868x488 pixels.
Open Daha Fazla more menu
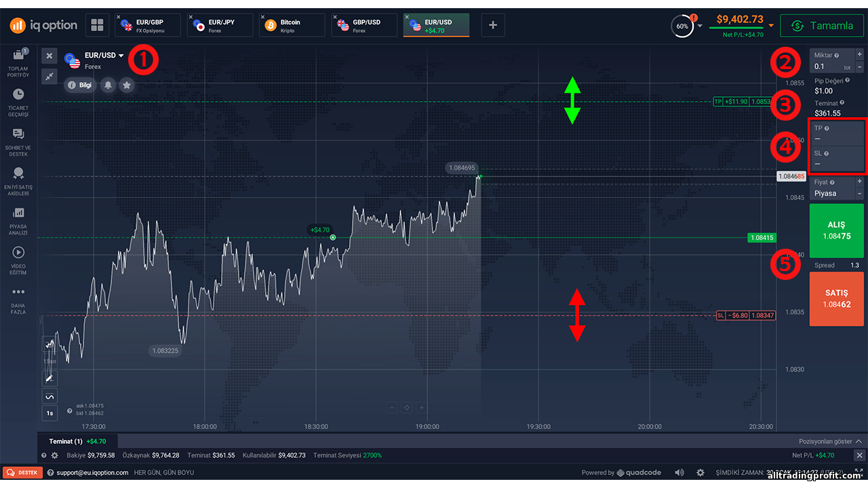tap(18, 301)
